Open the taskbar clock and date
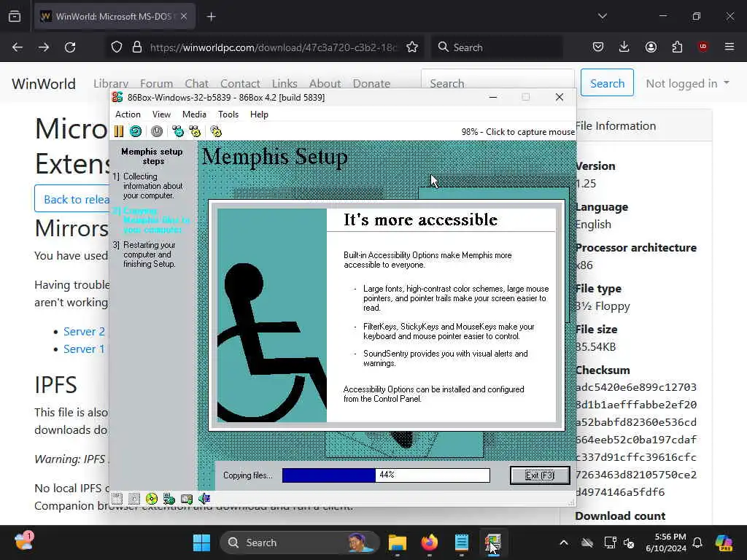The height and width of the screenshot is (560, 747). [x=666, y=542]
